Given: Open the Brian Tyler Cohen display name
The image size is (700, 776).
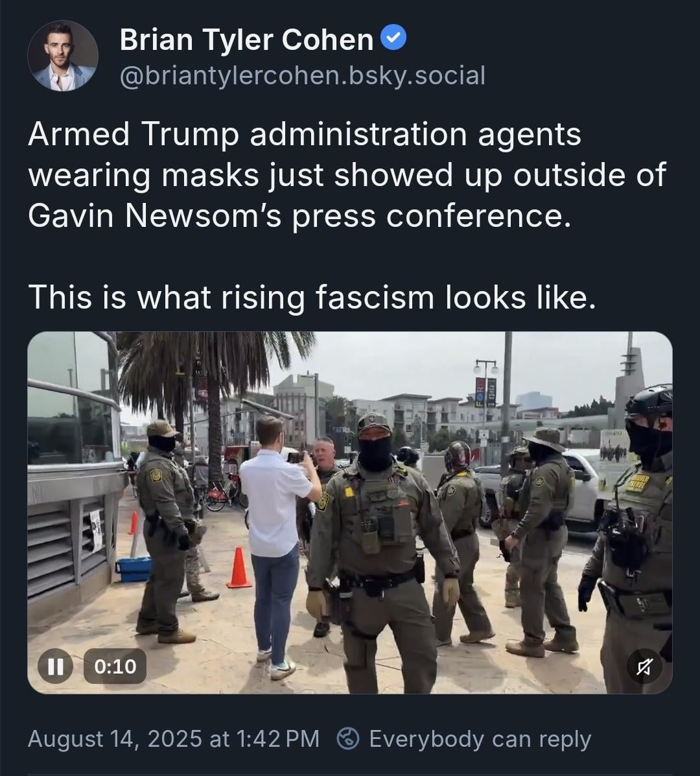Looking at the screenshot, I should tap(246, 40).
